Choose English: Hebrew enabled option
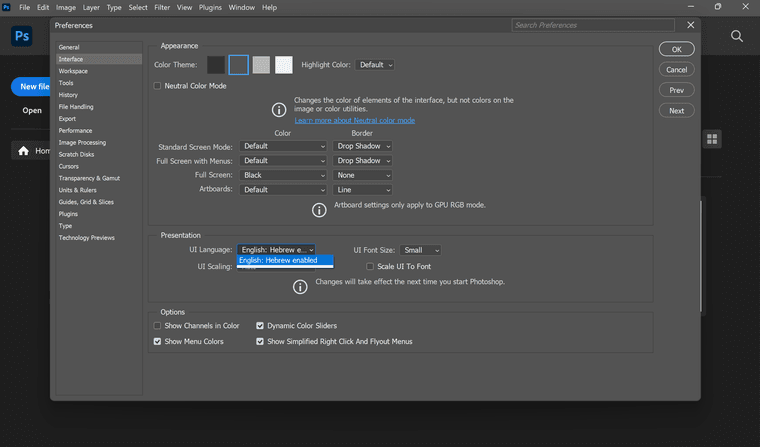 [285, 260]
